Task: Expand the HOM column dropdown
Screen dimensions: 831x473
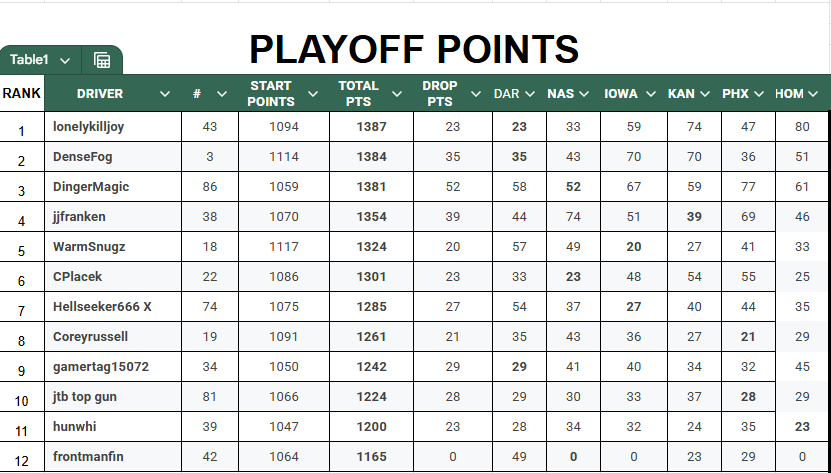Action: (x=814, y=94)
